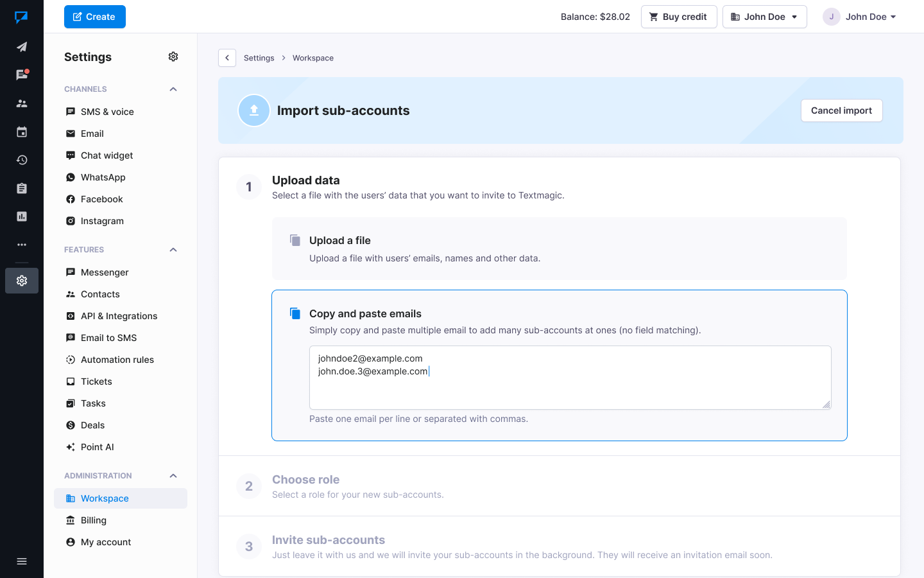
Task: Collapse the FEATURES section
Action: point(173,249)
